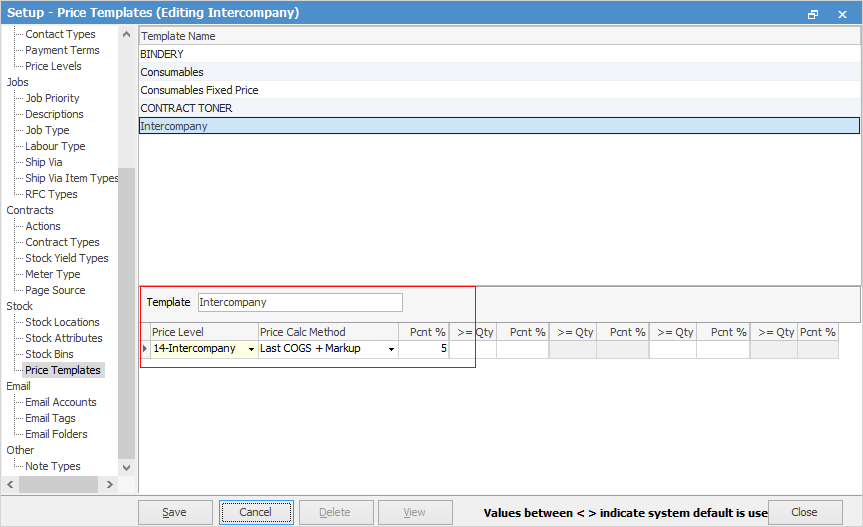Select Email Accounts tree item
Screen dimensions: 863x527
tap(61, 402)
